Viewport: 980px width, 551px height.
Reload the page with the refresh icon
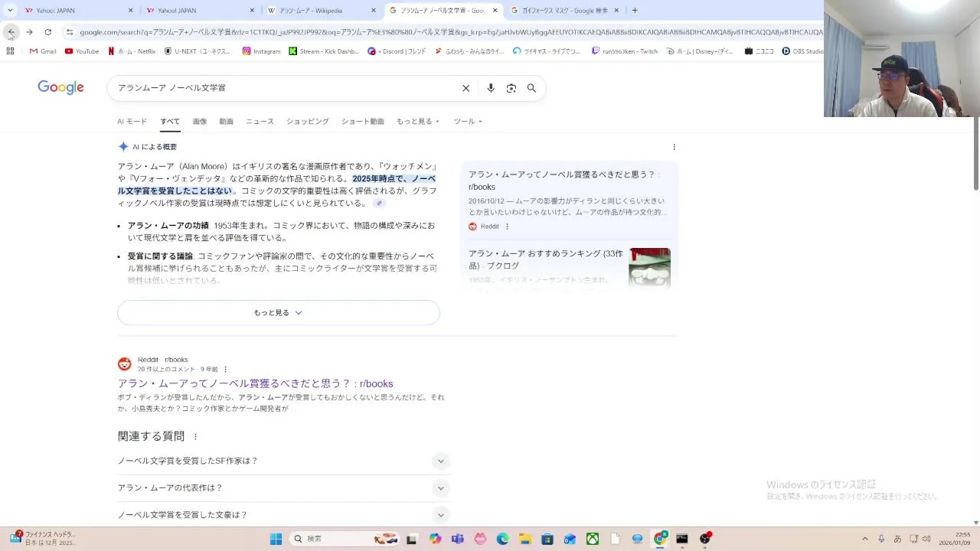pos(47,32)
